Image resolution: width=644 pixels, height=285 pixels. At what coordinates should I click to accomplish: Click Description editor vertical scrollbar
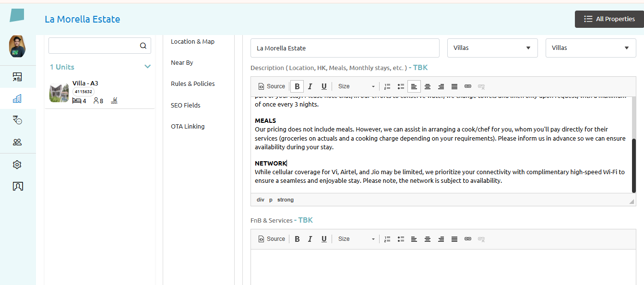(633, 166)
